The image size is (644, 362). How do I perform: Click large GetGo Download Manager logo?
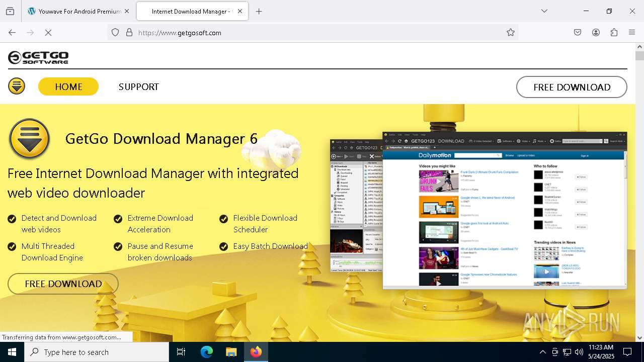pos(29,139)
